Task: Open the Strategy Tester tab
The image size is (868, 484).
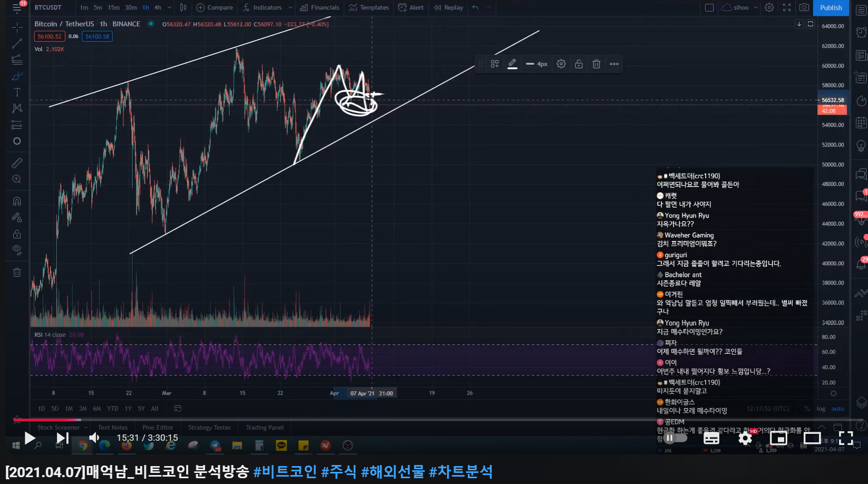Action: pyautogui.click(x=209, y=428)
